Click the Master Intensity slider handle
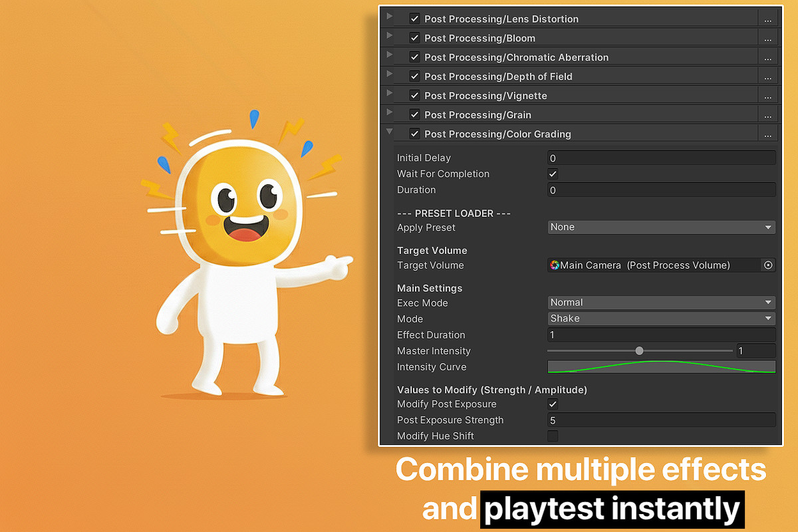Screen dimensions: 798x532 (x=639, y=350)
